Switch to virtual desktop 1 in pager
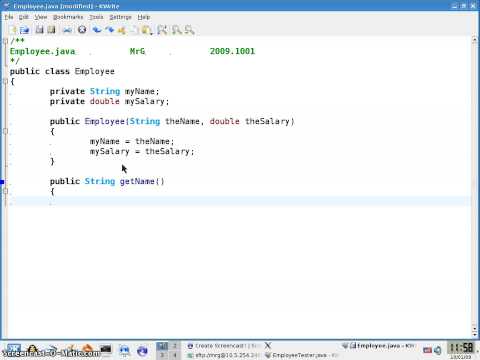The height and width of the screenshot is (360, 480). (162, 346)
